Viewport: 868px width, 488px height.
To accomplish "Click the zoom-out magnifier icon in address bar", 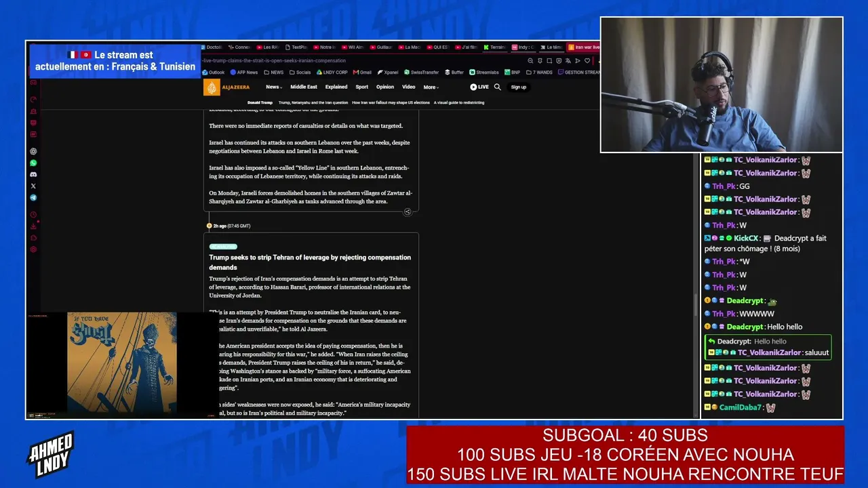I will click(530, 60).
